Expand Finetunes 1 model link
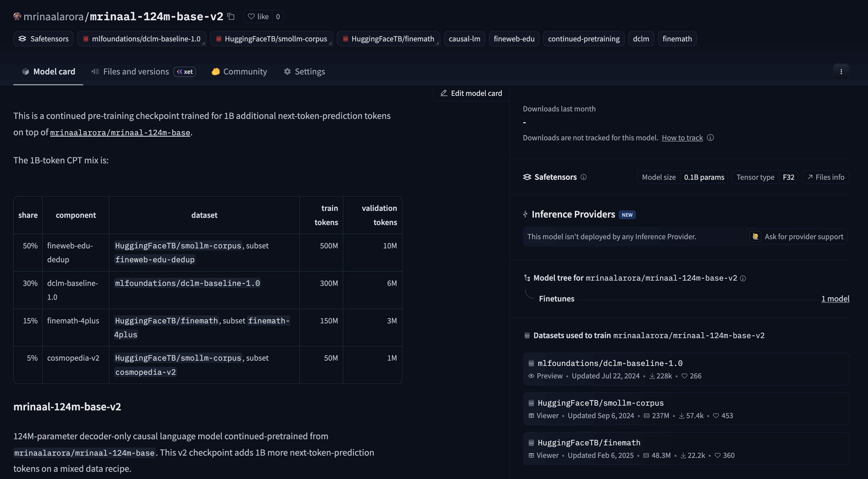Screen dimensions: 868x479 pyautogui.click(x=835, y=298)
